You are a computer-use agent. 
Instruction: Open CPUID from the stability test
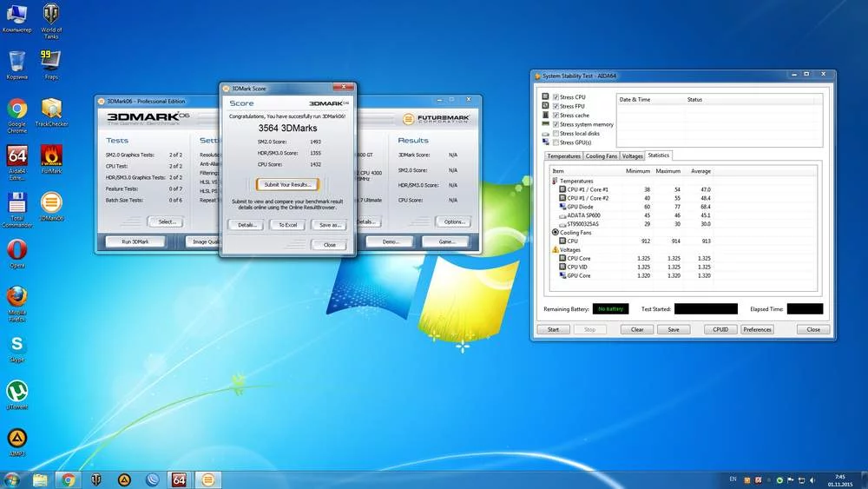[720, 329]
